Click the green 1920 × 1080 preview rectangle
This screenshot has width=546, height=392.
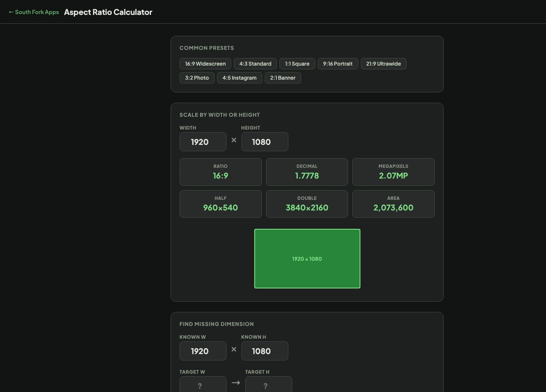pos(307,259)
